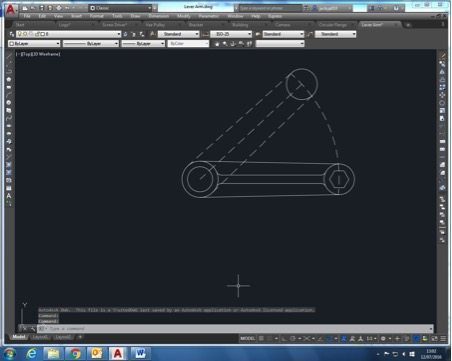Screen dimensions: 452x361
Task: Select the Erase tool in the Modify toolbar
Action: click(442, 56)
